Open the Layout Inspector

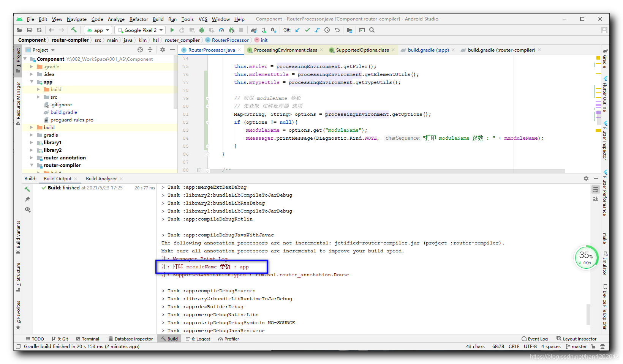pyautogui.click(x=577, y=339)
